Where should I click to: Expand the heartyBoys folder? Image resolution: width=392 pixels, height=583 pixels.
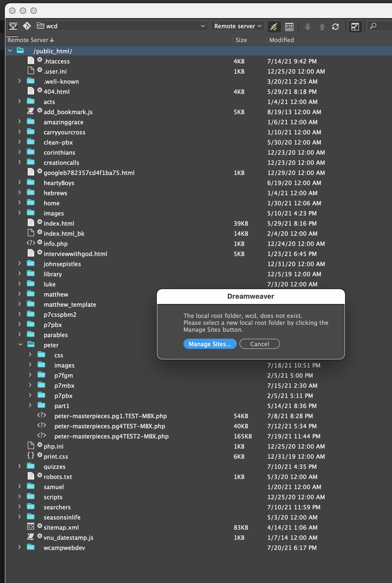(x=19, y=182)
